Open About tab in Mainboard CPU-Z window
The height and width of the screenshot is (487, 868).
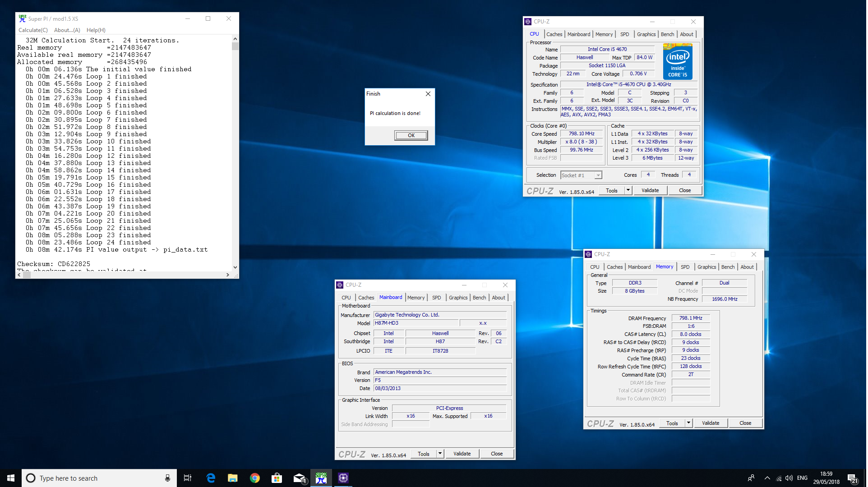click(x=499, y=298)
